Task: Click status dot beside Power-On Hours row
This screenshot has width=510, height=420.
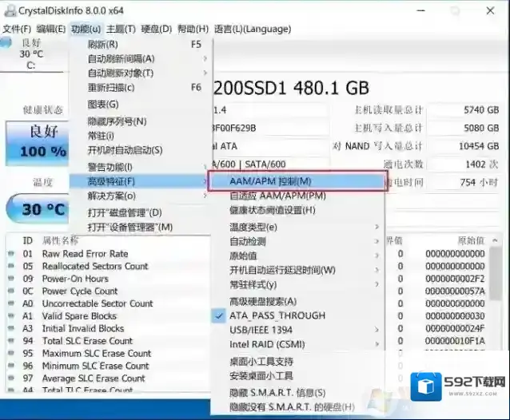Action: point(12,279)
